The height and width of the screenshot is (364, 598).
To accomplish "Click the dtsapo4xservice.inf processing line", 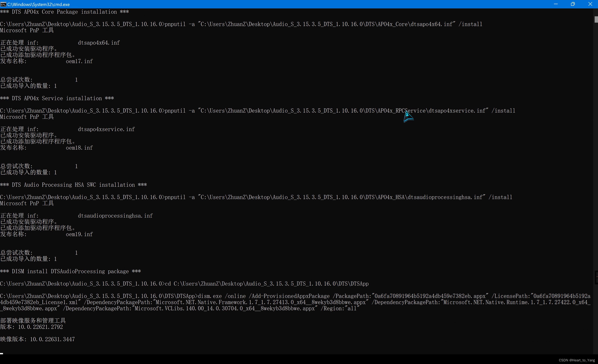I will (106, 129).
